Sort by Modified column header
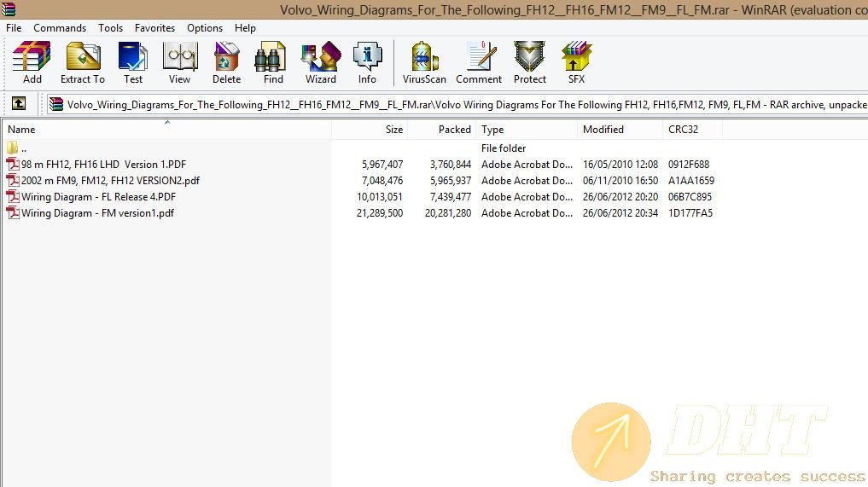This screenshot has height=487, width=868. click(x=620, y=130)
